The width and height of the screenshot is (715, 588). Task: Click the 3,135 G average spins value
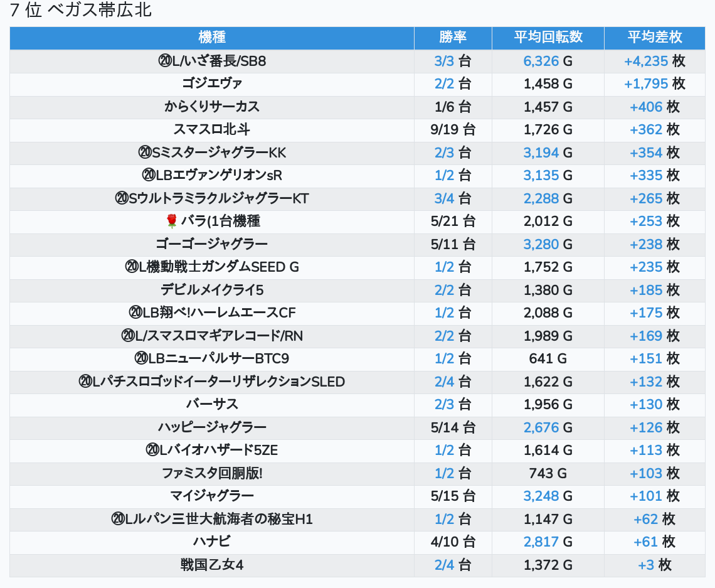point(548,176)
